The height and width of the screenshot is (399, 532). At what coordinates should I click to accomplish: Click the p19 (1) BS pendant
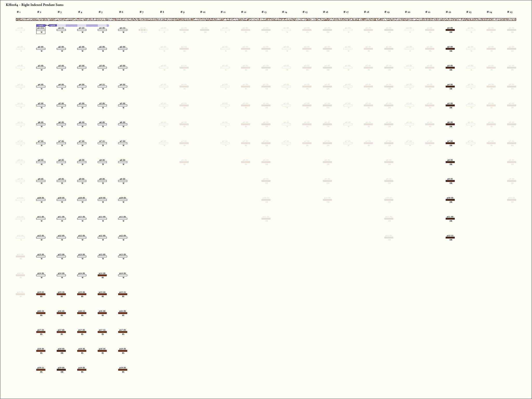coord(41,370)
